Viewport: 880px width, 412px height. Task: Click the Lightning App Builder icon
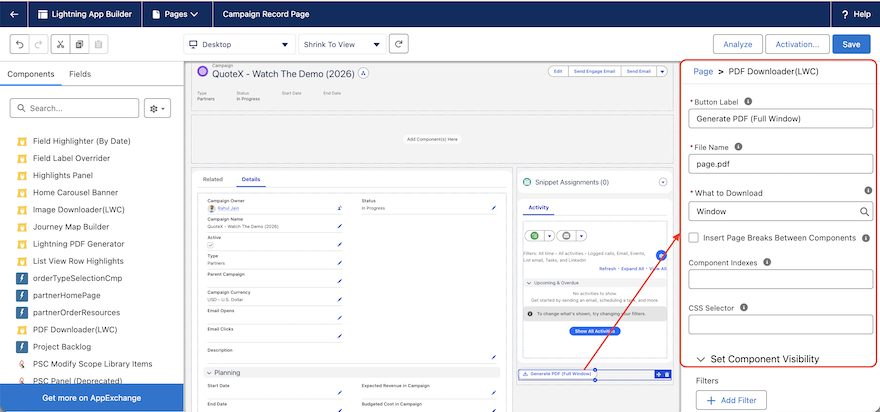pos(43,15)
